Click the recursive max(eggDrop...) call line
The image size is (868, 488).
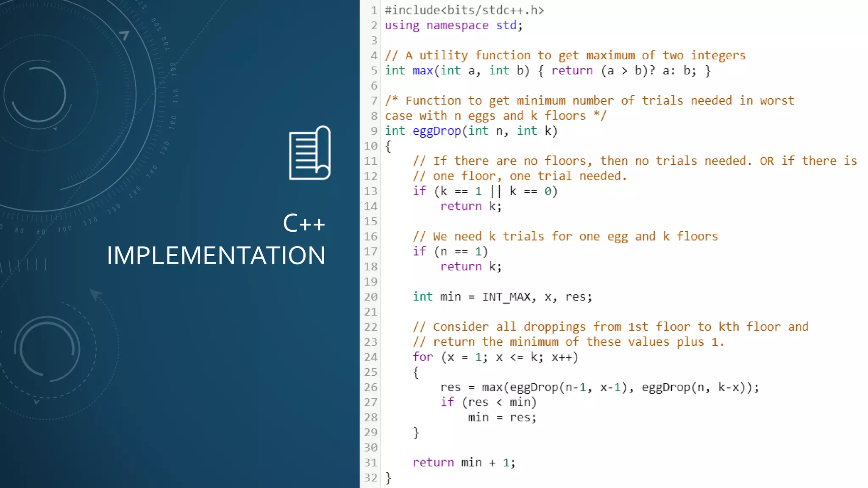click(x=599, y=387)
